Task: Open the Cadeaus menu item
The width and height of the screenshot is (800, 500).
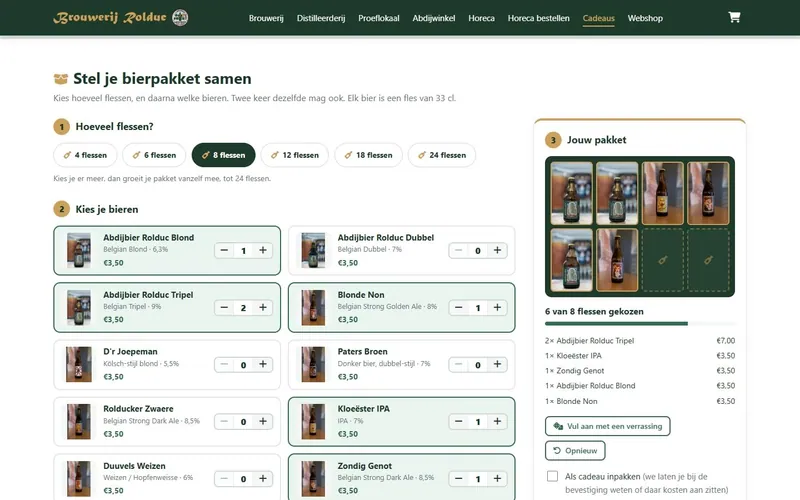Action: [598, 18]
